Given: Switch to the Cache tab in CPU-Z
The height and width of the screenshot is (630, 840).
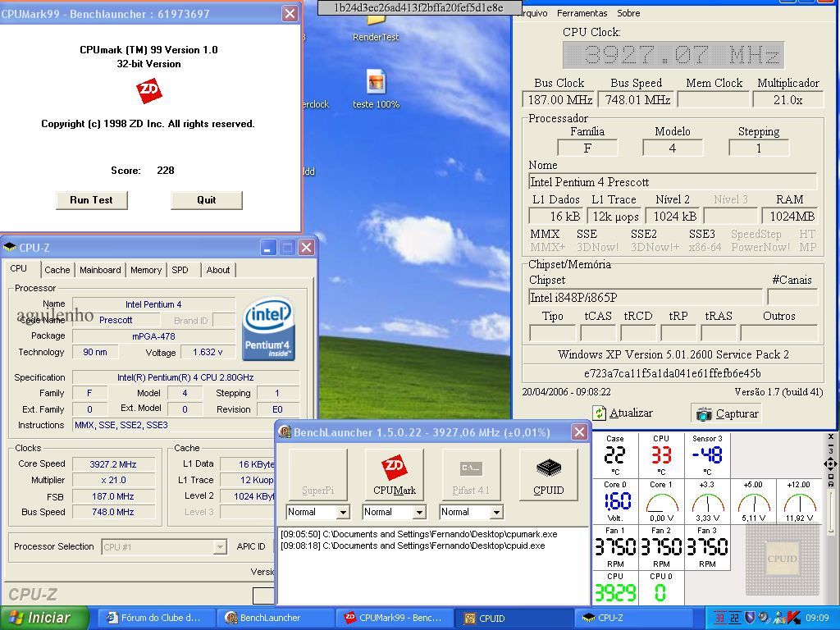Looking at the screenshot, I should 57,269.
